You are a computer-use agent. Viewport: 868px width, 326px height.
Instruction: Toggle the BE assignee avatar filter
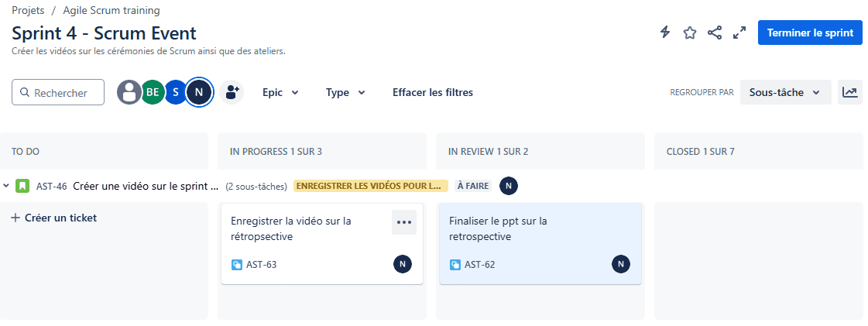coord(153,92)
